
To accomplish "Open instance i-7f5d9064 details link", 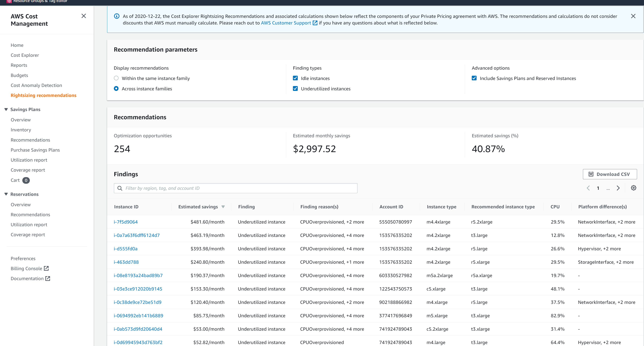I will [x=126, y=222].
